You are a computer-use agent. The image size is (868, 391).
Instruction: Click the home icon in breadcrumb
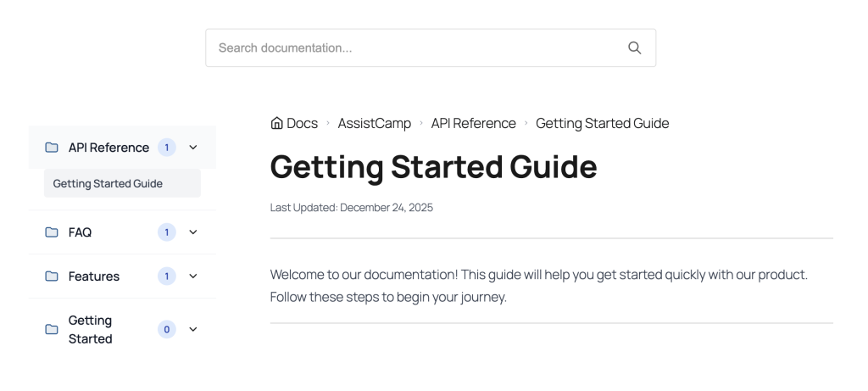coord(276,124)
